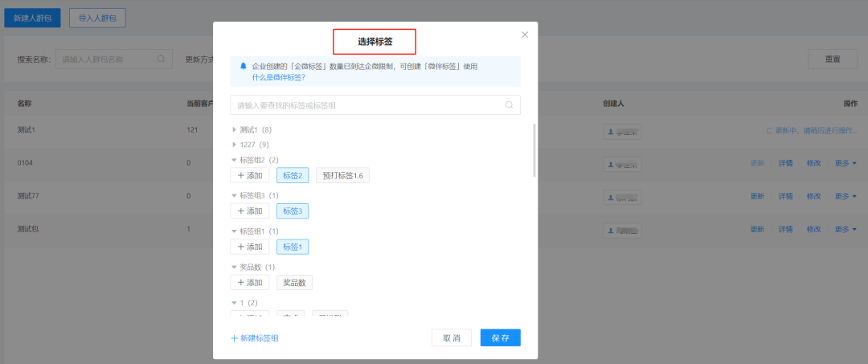Screen dimensions: 868x364
Task: Click the tag search input field
Action: coord(375,104)
